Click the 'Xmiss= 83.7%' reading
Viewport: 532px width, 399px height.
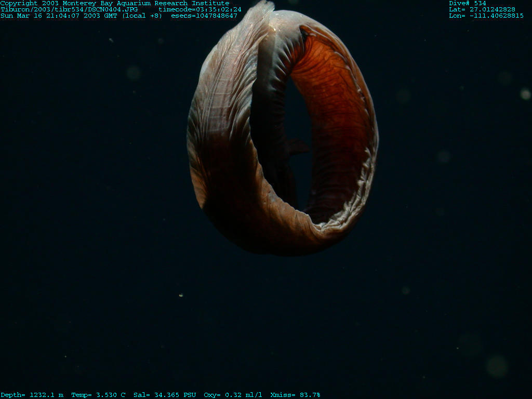coord(295,395)
